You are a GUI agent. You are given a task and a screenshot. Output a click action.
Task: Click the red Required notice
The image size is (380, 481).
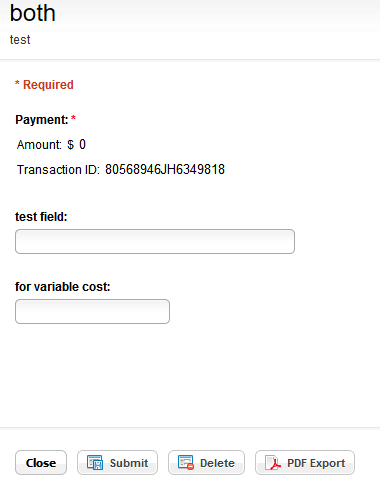point(44,85)
